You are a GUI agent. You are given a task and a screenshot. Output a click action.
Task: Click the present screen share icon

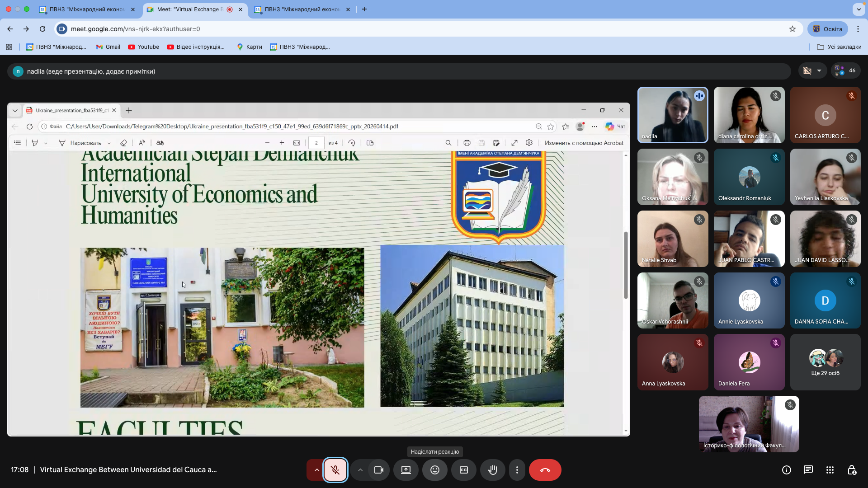tap(406, 470)
